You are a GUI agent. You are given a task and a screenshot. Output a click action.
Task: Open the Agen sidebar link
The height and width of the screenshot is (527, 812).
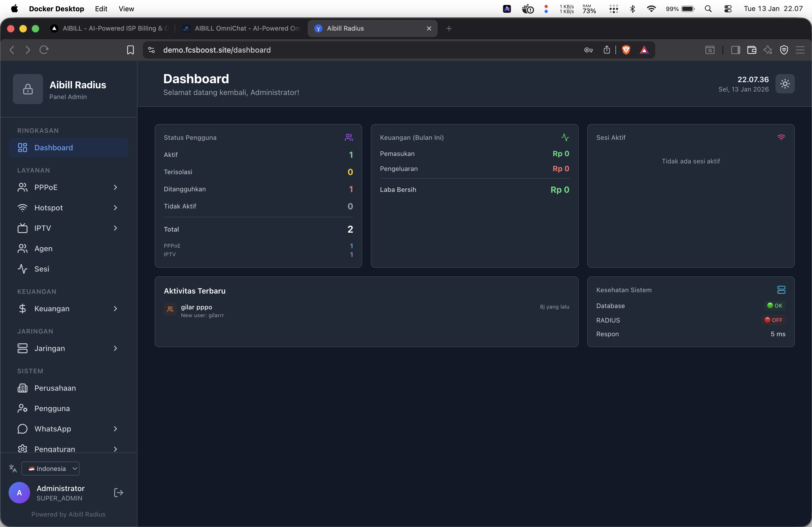click(x=43, y=248)
